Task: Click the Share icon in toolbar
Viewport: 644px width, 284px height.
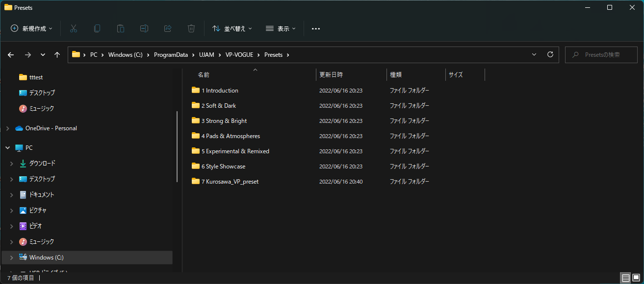Action: tap(168, 28)
